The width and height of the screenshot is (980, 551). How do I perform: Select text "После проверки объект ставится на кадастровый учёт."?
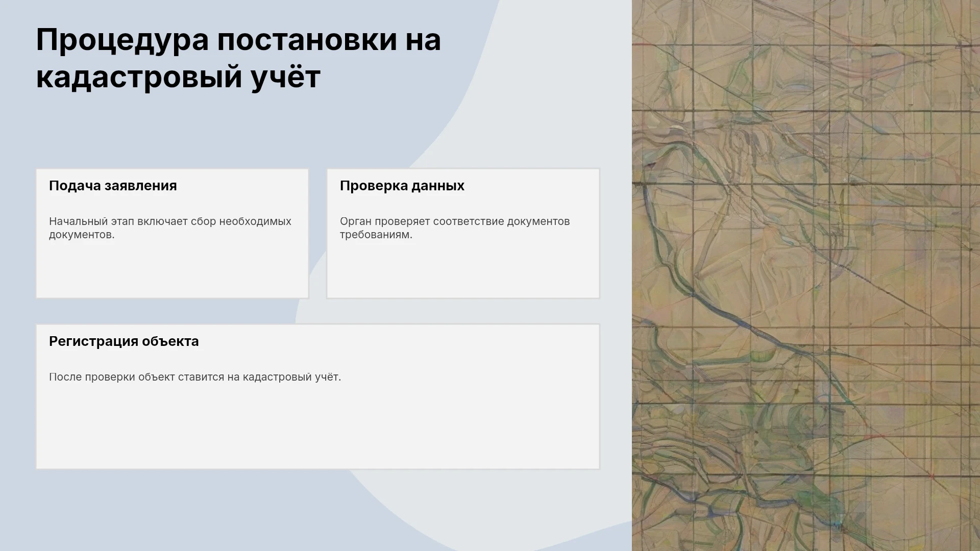pyautogui.click(x=195, y=377)
